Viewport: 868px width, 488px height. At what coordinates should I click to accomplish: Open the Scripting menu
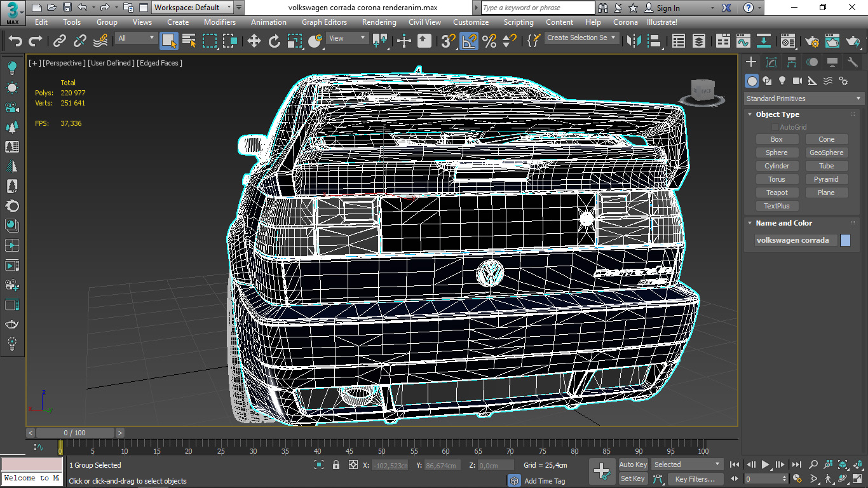point(519,22)
